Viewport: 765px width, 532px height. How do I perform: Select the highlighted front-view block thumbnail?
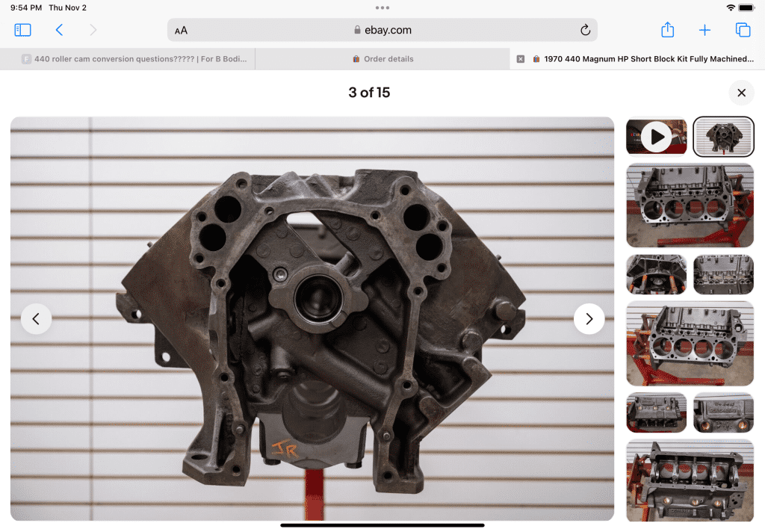(x=723, y=137)
